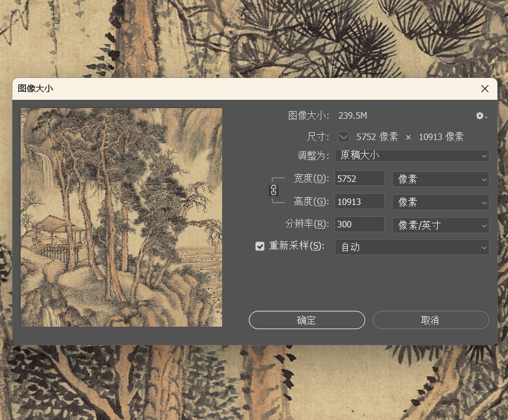The height and width of the screenshot is (420, 508).
Task: Confirm with the 确定 button
Action: [307, 320]
